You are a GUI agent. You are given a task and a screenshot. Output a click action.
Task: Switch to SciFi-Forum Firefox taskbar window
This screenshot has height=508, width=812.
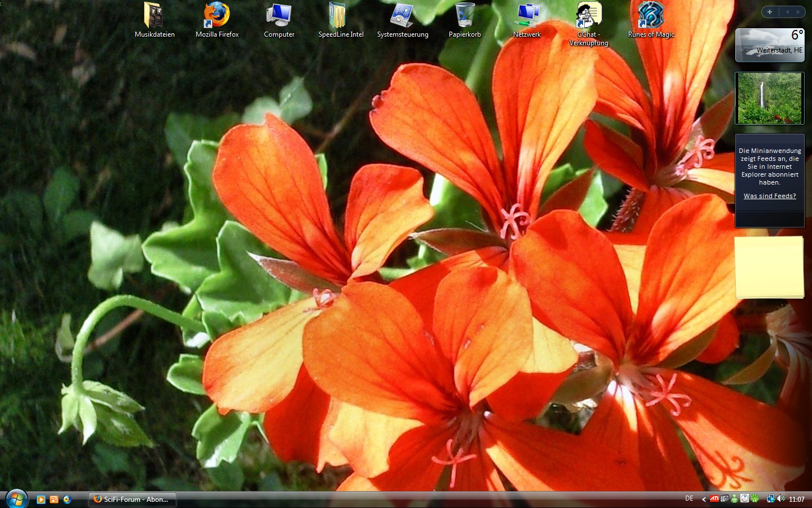[133, 500]
